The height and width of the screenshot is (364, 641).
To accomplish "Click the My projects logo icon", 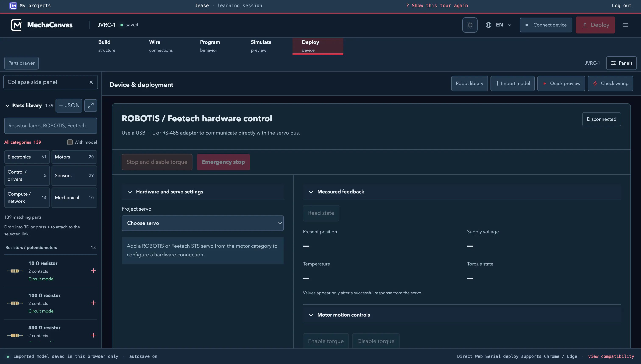I will click(x=13, y=6).
